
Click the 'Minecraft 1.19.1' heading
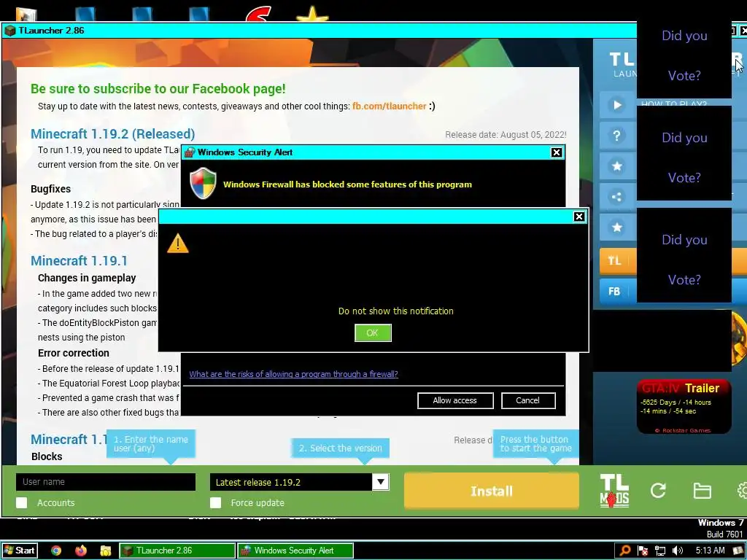click(x=79, y=261)
